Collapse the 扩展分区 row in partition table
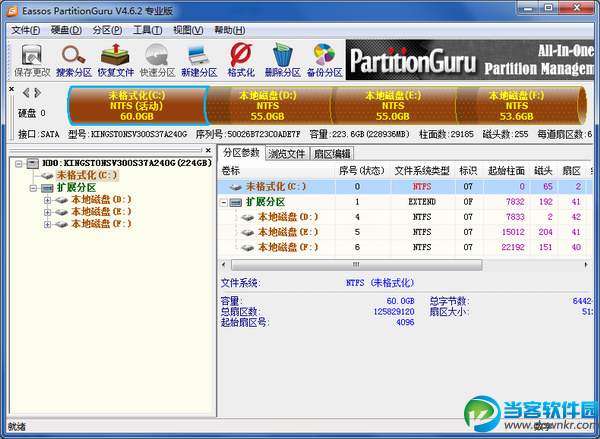This screenshot has height=439, width=600. [x=224, y=202]
